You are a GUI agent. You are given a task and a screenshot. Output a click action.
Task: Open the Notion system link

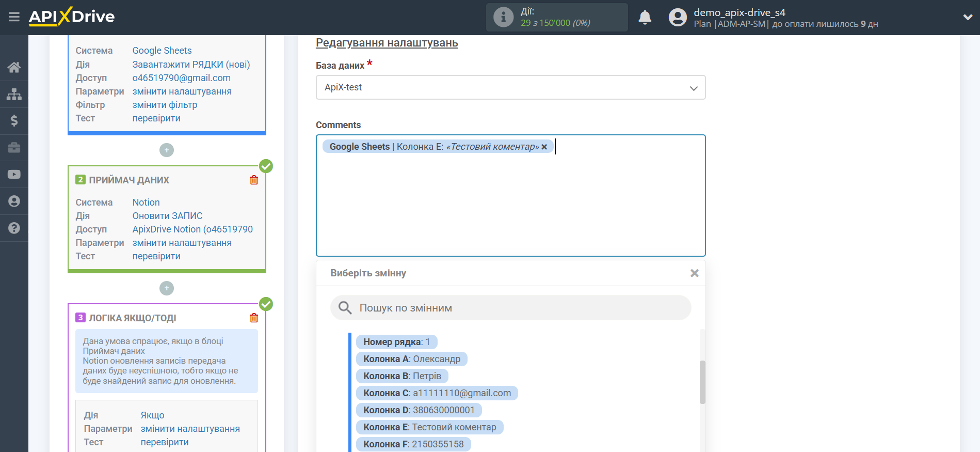[146, 202]
